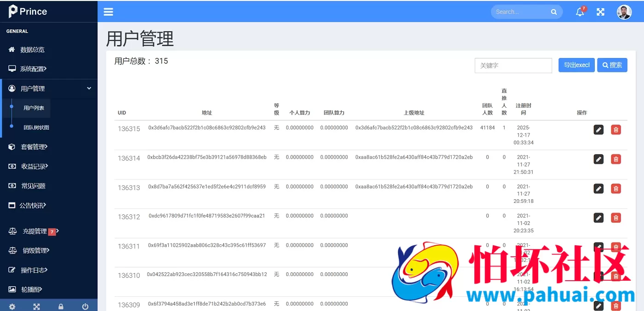Image resolution: width=644 pixels, height=311 pixels.
Task: Click address 0x69f3a11025902aab806c328c43c395c61ff53697
Action: pos(207,245)
